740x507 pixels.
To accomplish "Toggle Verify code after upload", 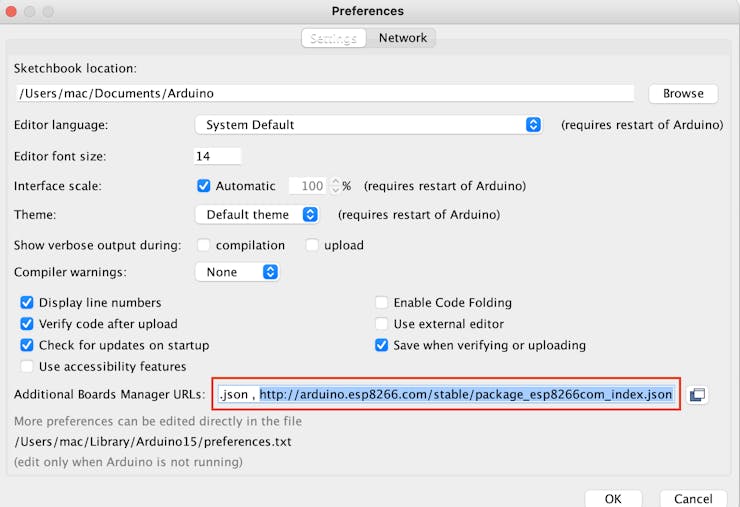I will [x=27, y=324].
